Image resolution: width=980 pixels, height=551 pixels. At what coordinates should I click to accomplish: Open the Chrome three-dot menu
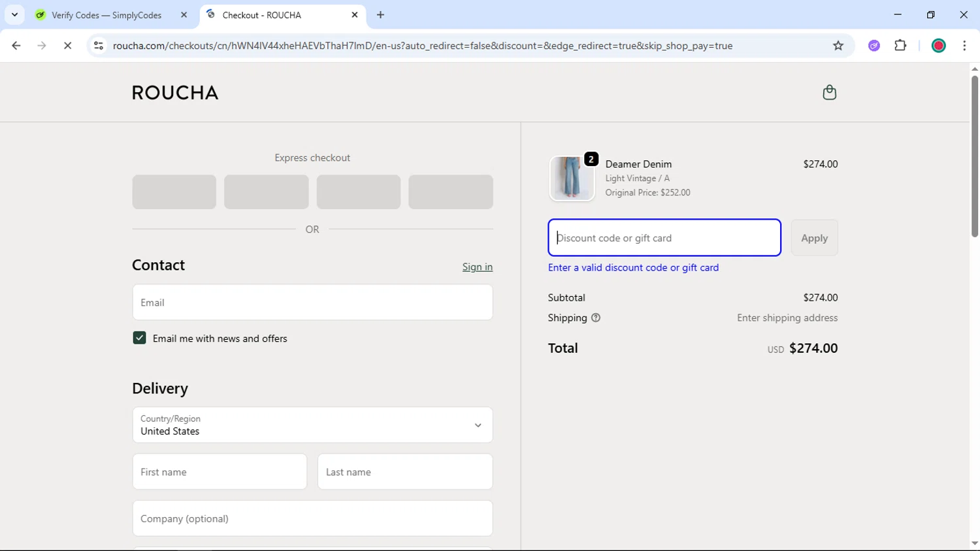(x=964, y=46)
